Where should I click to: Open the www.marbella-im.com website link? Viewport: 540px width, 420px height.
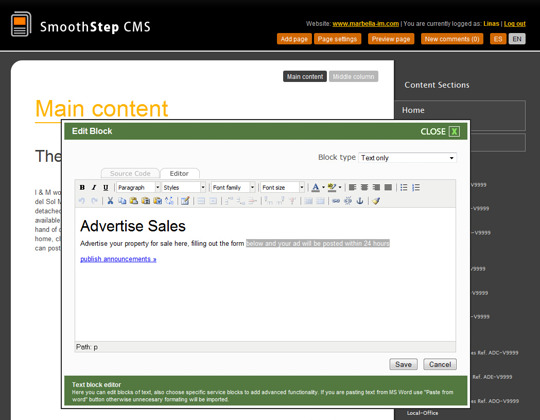[x=365, y=24]
